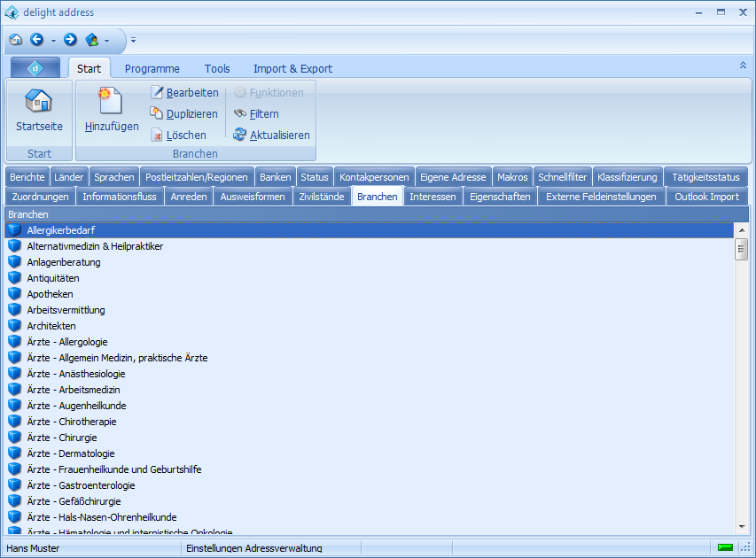Open the dropdown arrow beside the back button

coord(53,40)
